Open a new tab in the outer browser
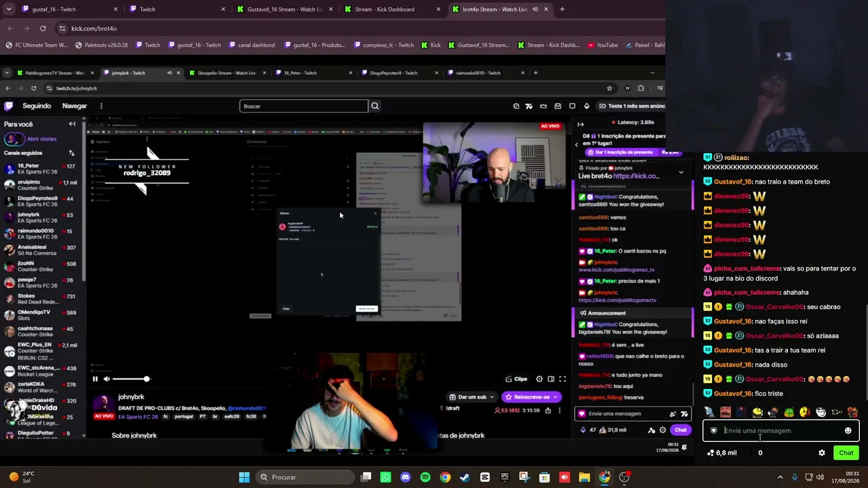This screenshot has height=488, width=868. coord(562,9)
